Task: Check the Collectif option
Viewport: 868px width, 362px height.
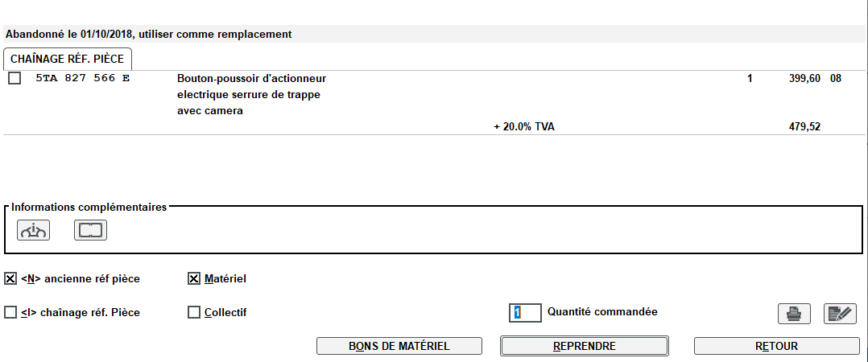Action: pos(194,312)
